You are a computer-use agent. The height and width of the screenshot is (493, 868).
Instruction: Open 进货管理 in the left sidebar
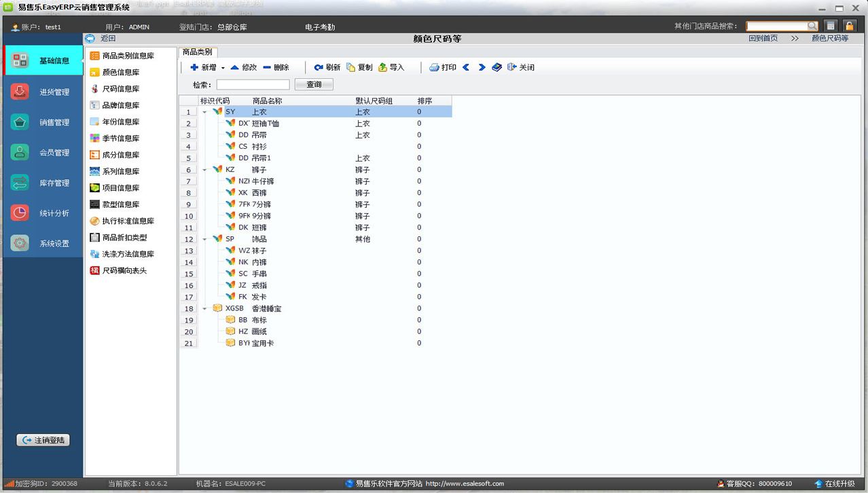click(43, 92)
